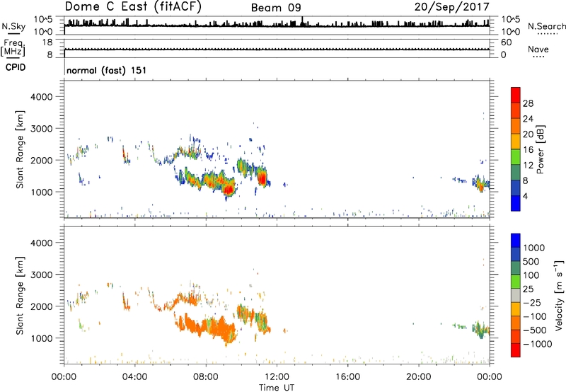The height and width of the screenshot is (392, 566).
Task: Click the Power color bar's red top segment
Action: 516,96
